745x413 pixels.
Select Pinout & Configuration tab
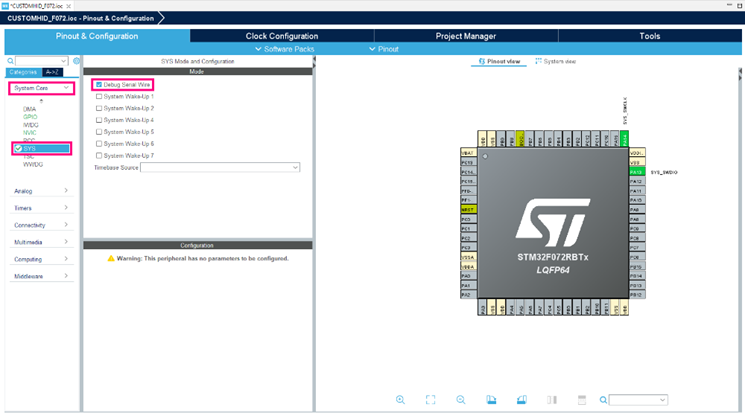click(97, 36)
